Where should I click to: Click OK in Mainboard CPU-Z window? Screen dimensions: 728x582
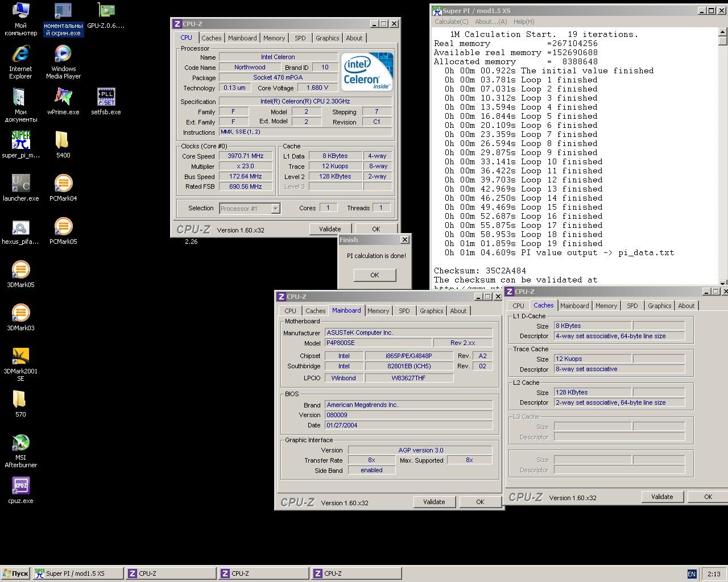click(x=480, y=502)
